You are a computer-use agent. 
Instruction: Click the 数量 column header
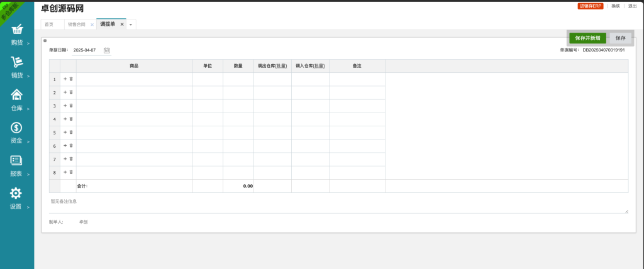(x=238, y=66)
